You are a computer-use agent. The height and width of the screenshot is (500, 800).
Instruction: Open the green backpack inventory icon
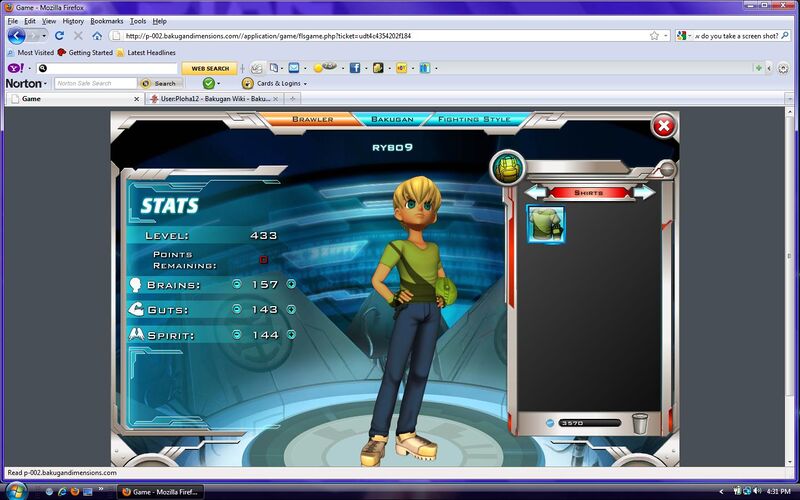click(x=508, y=167)
